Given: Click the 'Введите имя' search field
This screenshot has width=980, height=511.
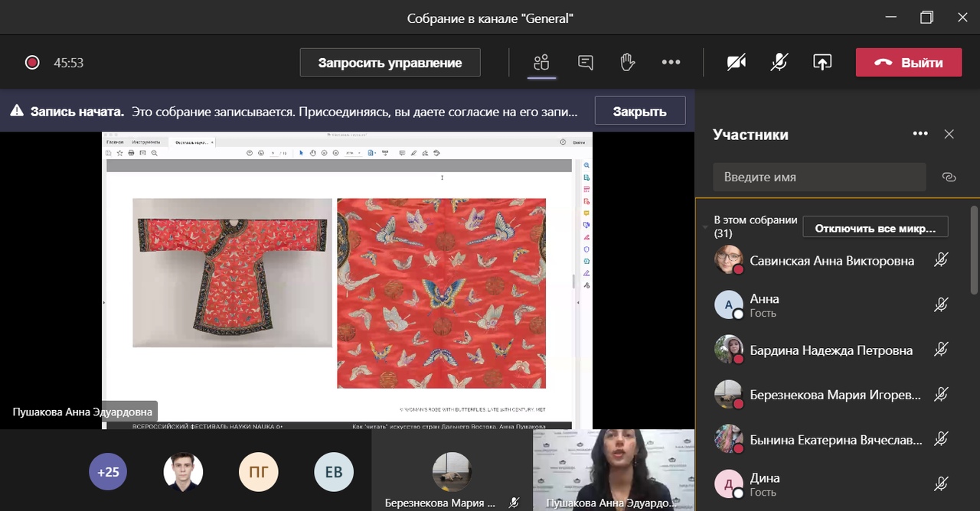Looking at the screenshot, I should (819, 177).
